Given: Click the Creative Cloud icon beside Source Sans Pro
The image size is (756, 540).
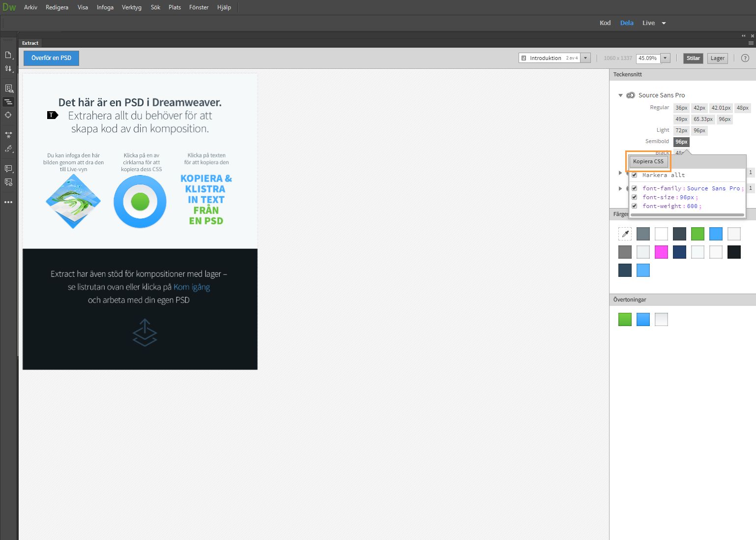Looking at the screenshot, I should coord(631,95).
